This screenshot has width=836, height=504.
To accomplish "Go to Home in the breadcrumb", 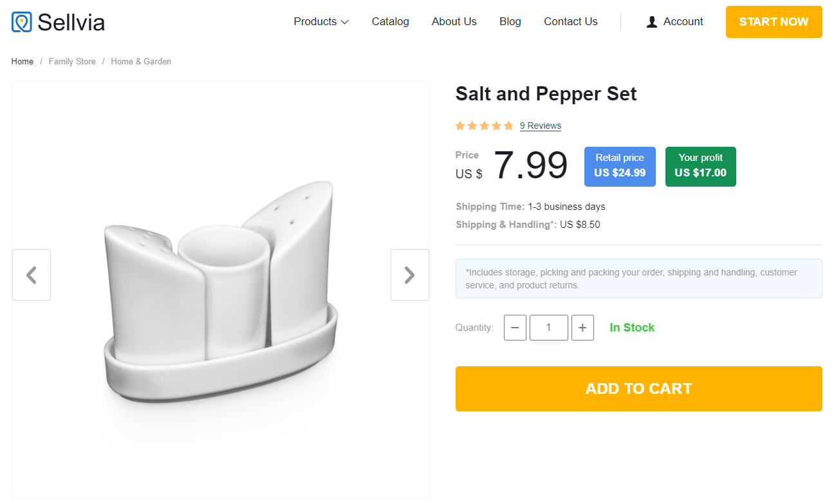I will click(x=23, y=62).
